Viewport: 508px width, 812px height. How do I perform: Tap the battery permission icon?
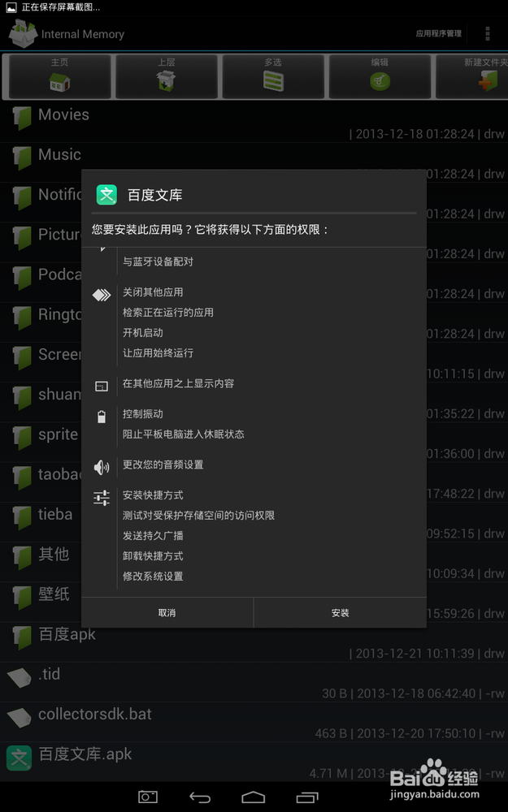pyautogui.click(x=102, y=417)
